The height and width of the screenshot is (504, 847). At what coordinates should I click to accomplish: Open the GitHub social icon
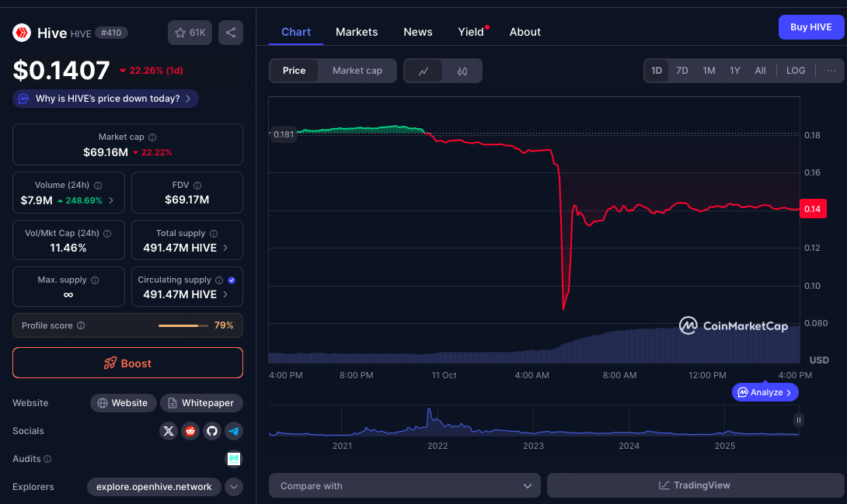[x=212, y=431]
